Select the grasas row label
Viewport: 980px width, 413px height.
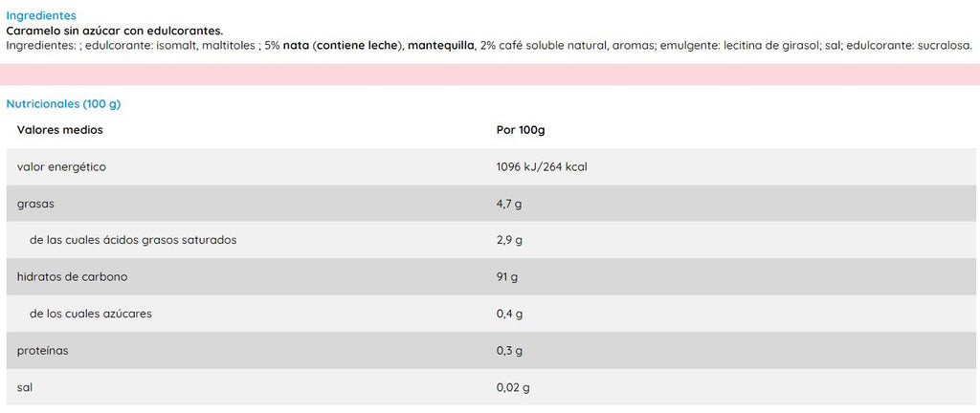tap(34, 204)
